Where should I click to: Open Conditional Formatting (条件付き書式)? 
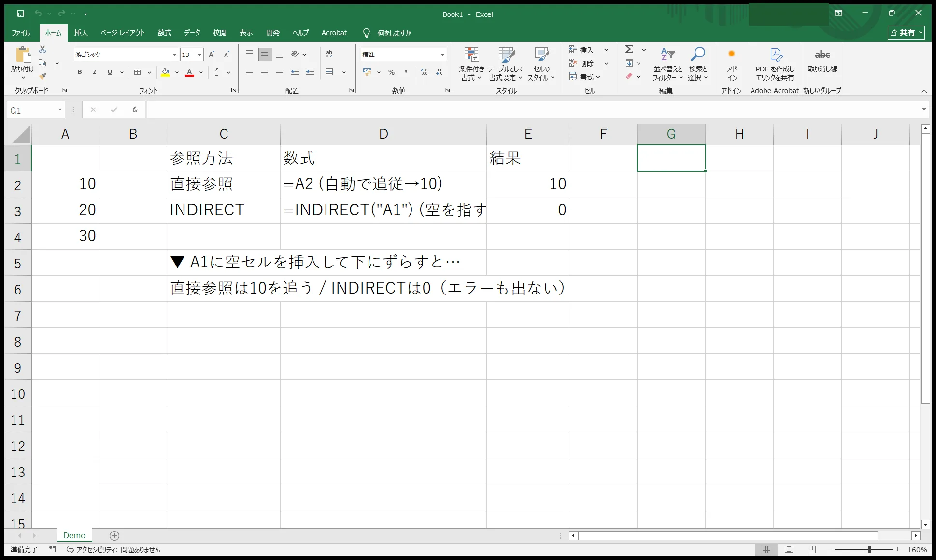(471, 64)
